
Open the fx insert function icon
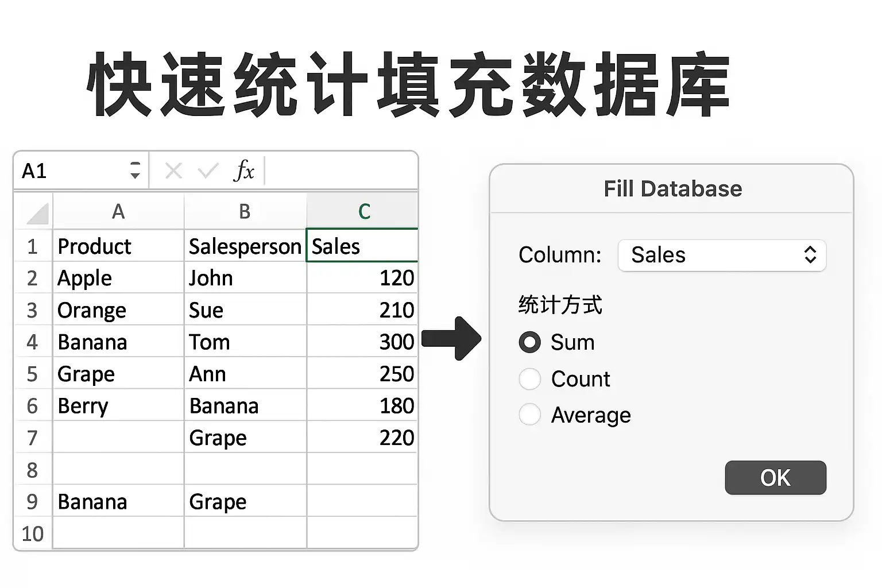(x=244, y=171)
